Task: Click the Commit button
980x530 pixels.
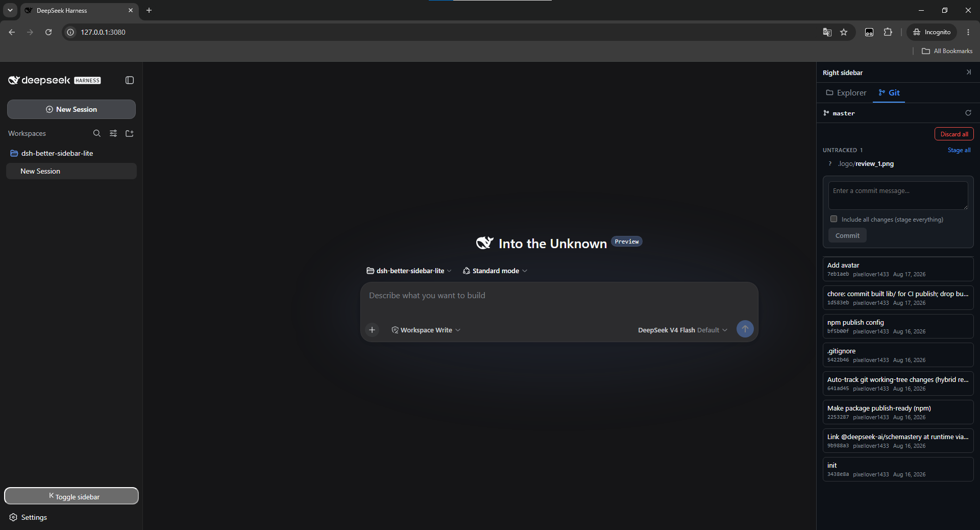Action: (x=847, y=235)
